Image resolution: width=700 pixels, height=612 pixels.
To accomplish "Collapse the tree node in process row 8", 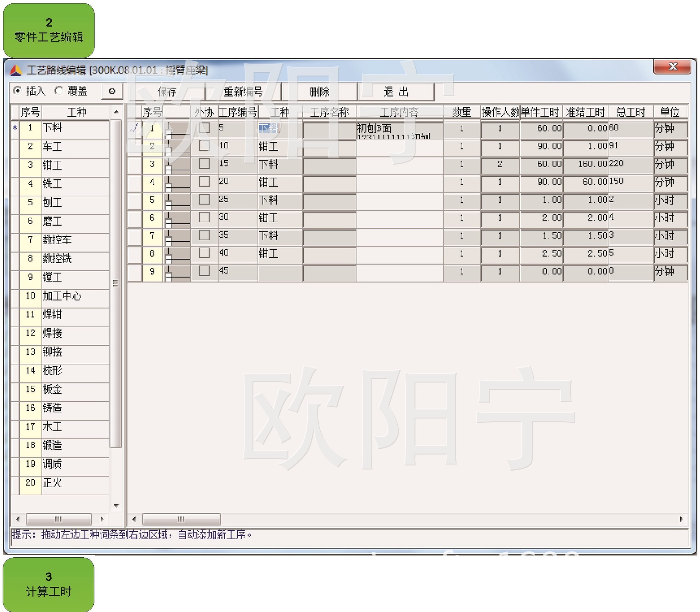I will [168, 259].
